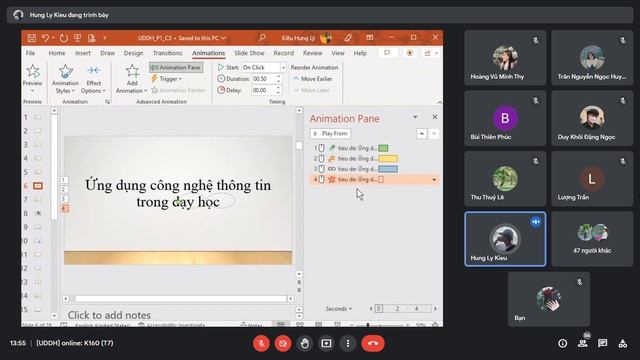This screenshot has height=360, width=640.
Task: Switch to the Transitions tab
Action: tap(167, 53)
